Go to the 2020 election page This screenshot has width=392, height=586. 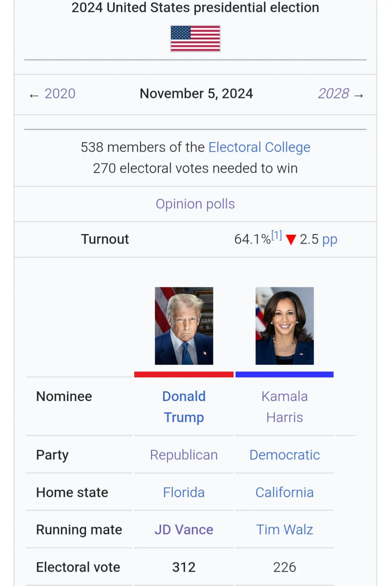60,94
